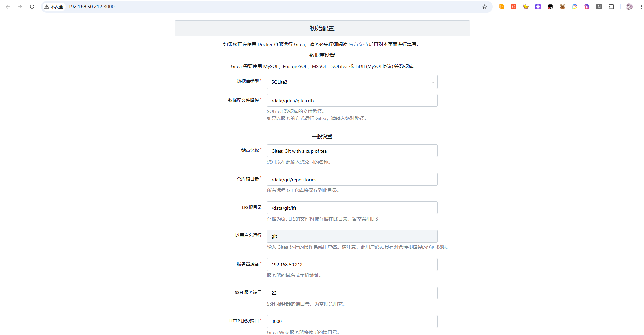Open the Chrome profile avatar

(x=629, y=7)
